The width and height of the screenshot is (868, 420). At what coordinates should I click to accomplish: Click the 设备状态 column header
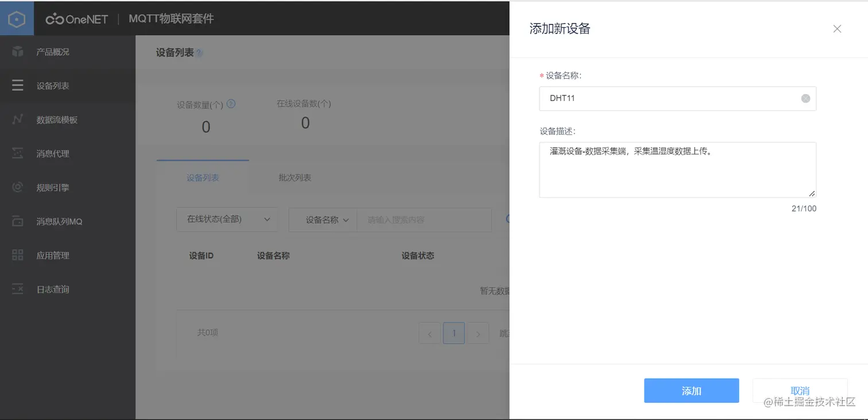[418, 256]
